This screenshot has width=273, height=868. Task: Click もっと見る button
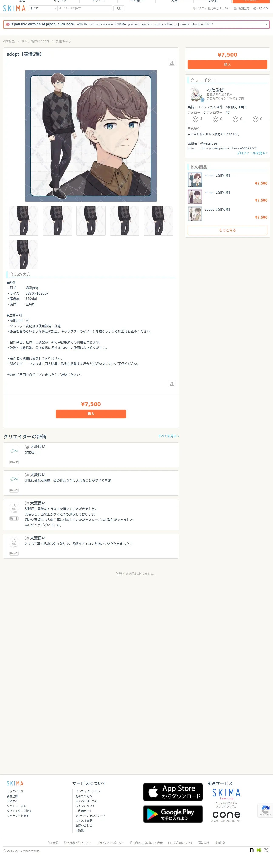(x=227, y=230)
